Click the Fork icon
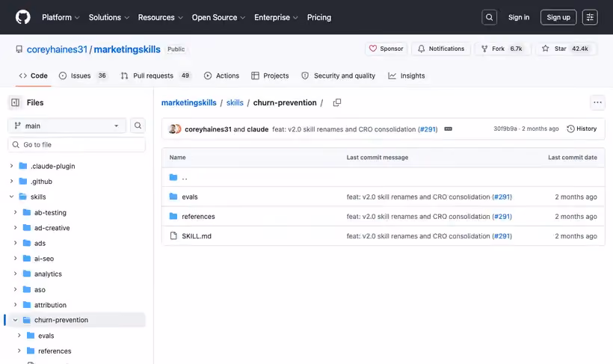 (484, 49)
